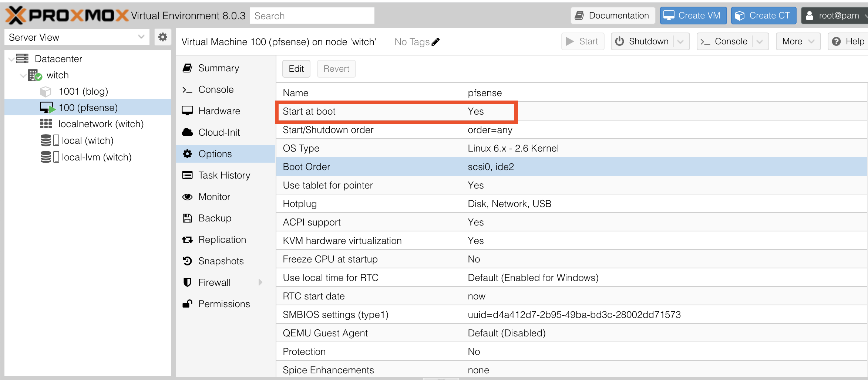Switch to the Snapshots tab
The image size is (868, 380).
[x=221, y=261]
